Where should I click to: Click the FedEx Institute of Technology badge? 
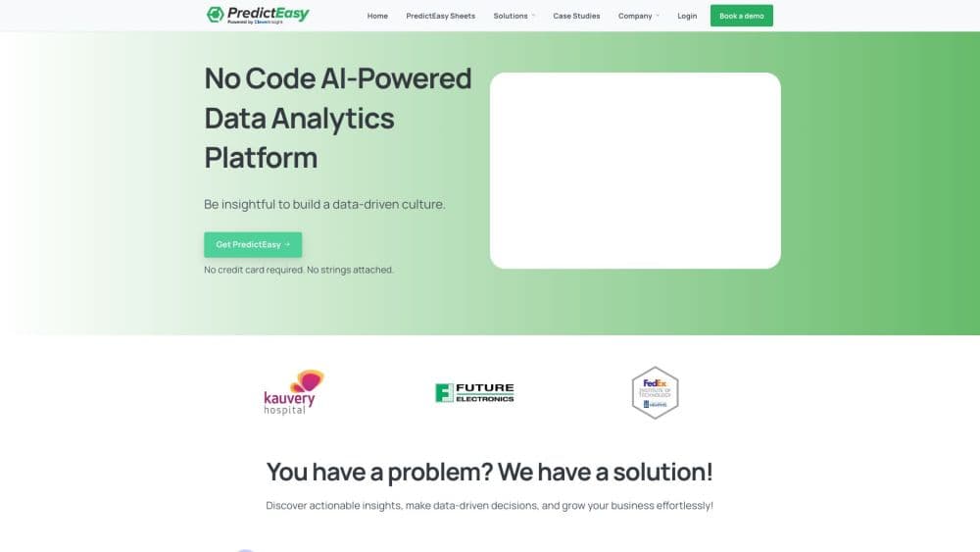[x=655, y=392]
